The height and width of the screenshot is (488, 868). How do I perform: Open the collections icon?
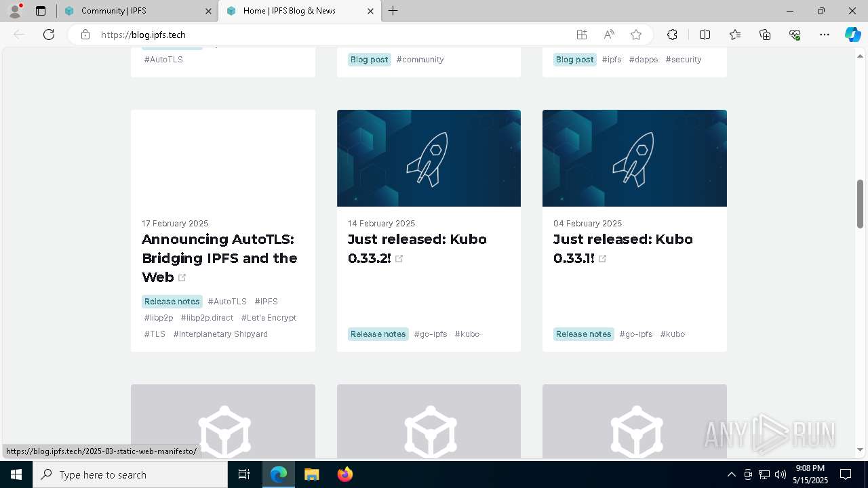(x=765, y=35)
